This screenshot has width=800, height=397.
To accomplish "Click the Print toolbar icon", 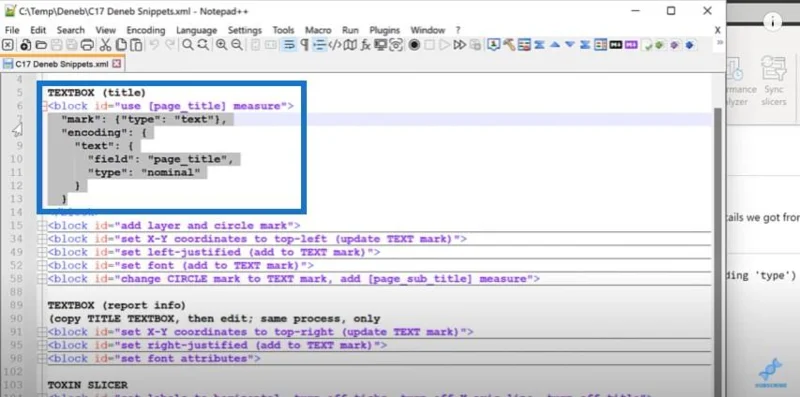I will coord(87,45).
